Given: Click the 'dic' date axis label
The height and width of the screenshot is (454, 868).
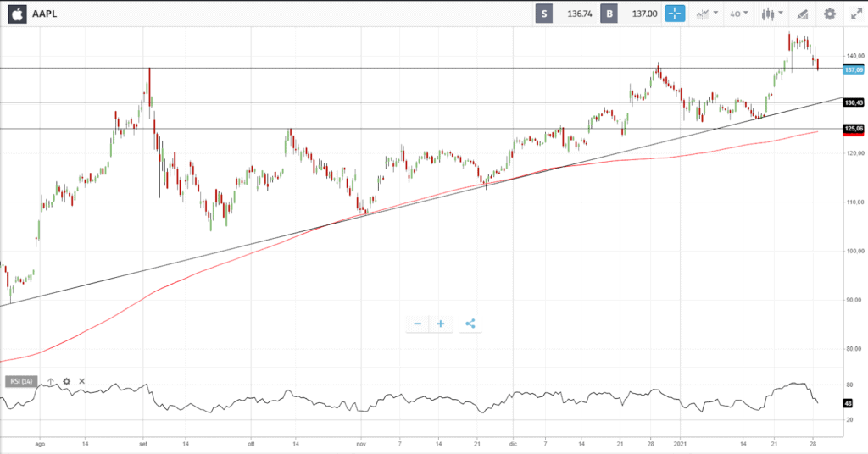Looking at the screenshot, I should [x=513, y=444].
